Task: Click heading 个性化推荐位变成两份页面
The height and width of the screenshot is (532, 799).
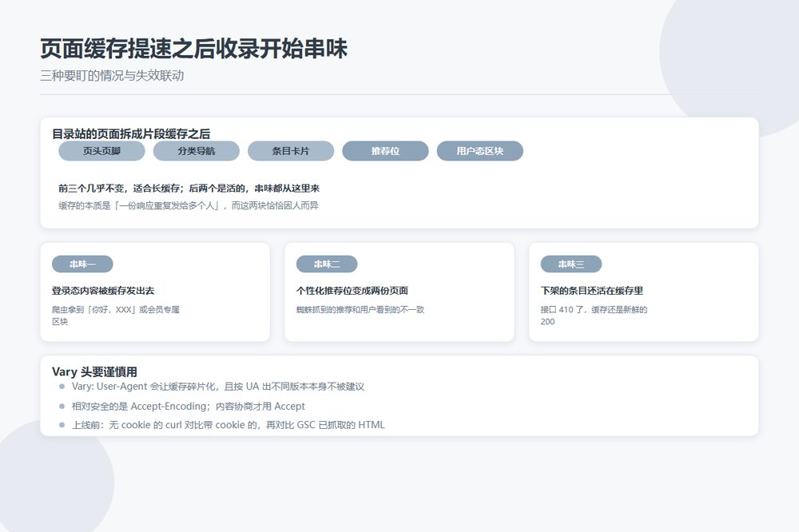Action: (x=352, y=291)
